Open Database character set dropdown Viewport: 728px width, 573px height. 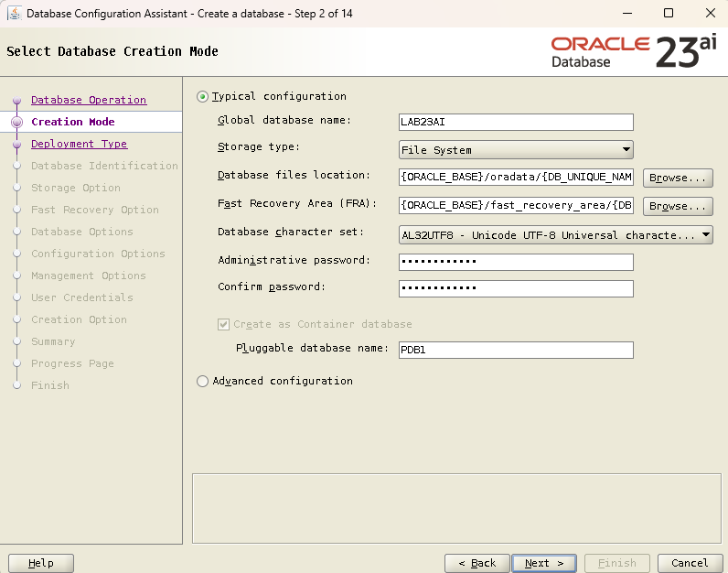coord(555,235)
